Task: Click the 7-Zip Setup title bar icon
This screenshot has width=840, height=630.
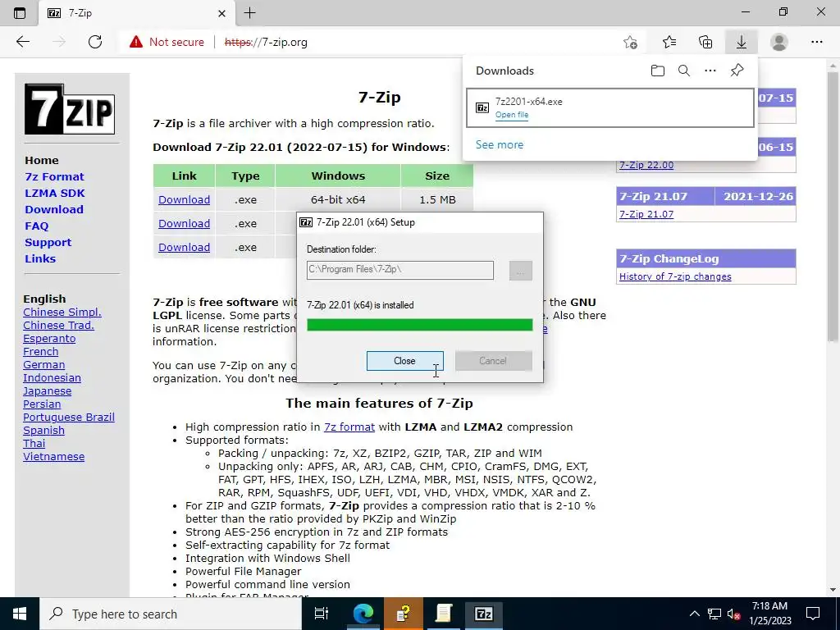Action: (x=306, y=222)
